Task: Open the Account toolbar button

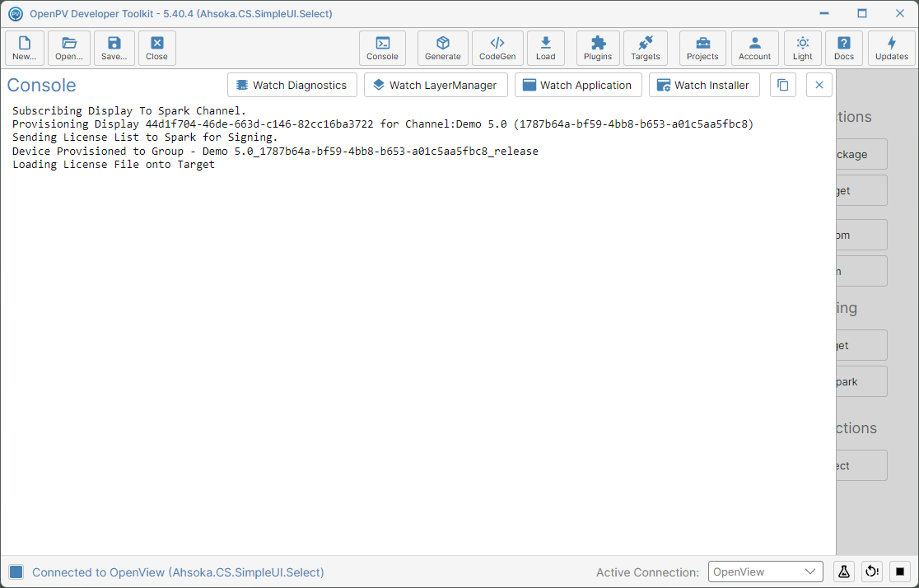Action: pos(755,48)
